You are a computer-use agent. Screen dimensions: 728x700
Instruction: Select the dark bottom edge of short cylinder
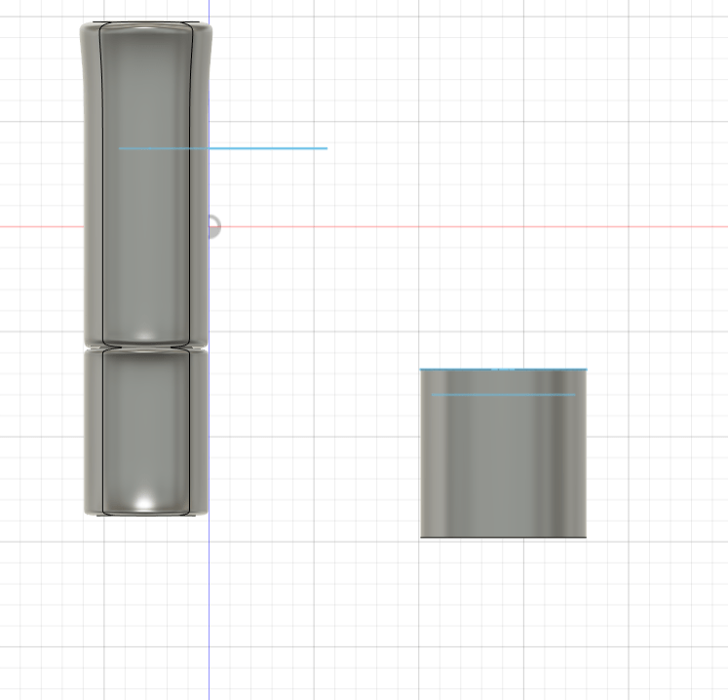pos(503,537)
